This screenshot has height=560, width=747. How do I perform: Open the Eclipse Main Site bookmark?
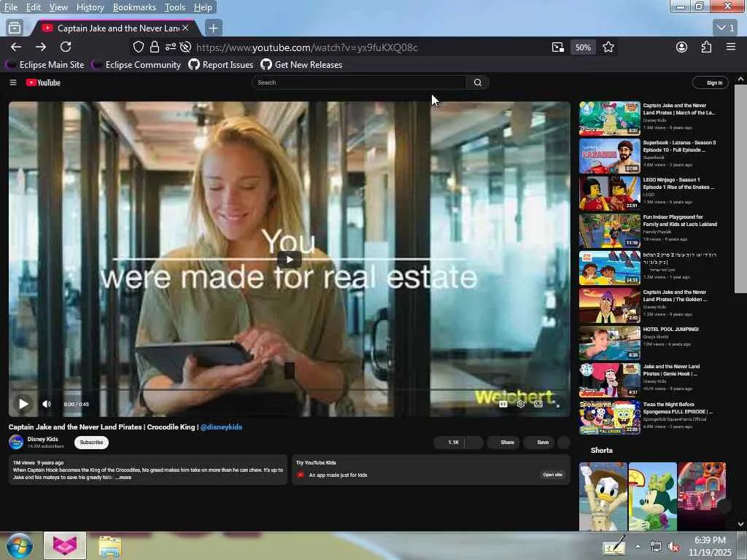click(x=44, y=65)
